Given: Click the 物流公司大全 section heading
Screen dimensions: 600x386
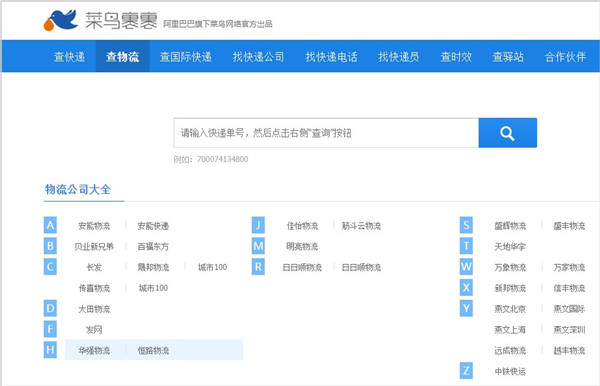Looking at the screenshot, I should click(78, 189).
